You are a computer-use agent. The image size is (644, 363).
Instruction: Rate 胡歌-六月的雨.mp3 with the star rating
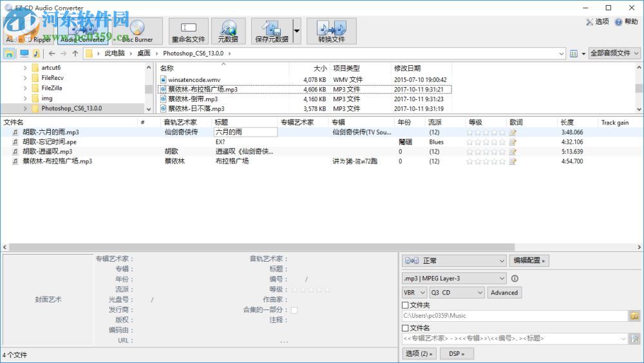486,132
